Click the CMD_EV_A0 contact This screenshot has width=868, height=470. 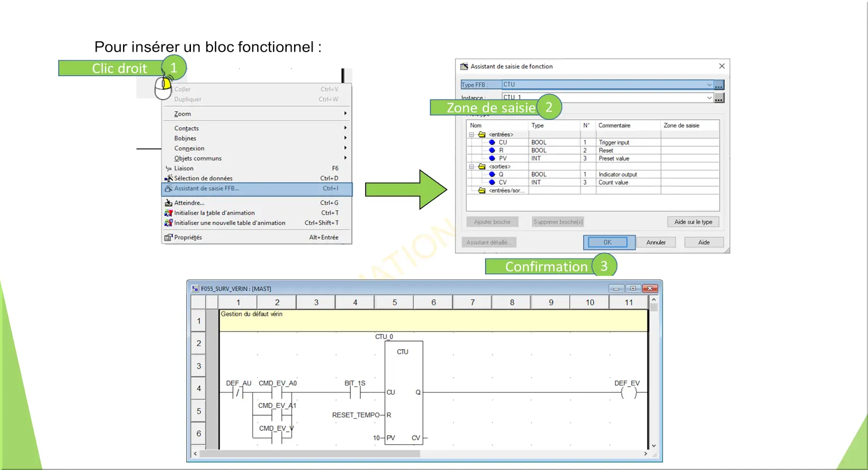[277, 392]
